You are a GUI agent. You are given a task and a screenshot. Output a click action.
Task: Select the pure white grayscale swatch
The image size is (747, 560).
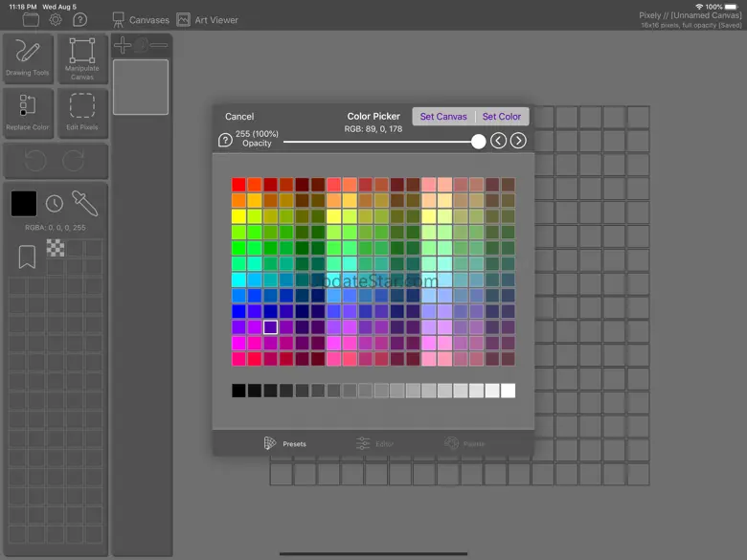tap(508, 391)
